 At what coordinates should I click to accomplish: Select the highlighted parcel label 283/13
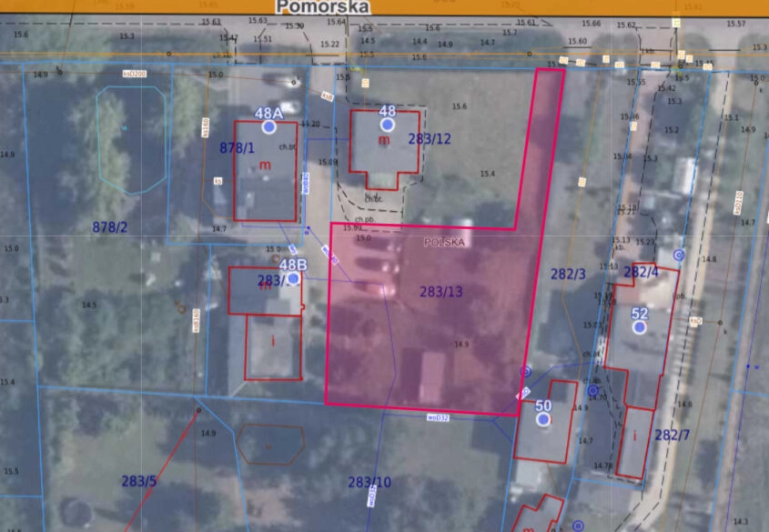[x=441, y=292]
